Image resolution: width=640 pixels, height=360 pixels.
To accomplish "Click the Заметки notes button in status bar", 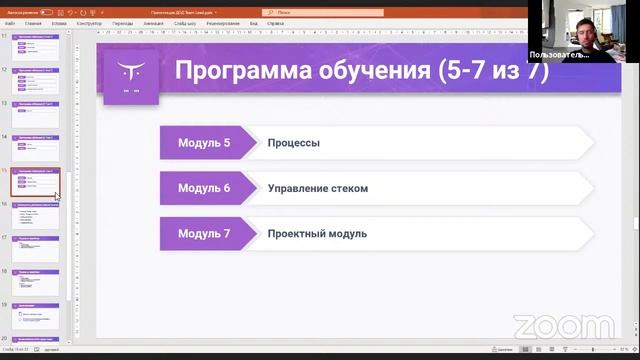I will tap(502, 349).
